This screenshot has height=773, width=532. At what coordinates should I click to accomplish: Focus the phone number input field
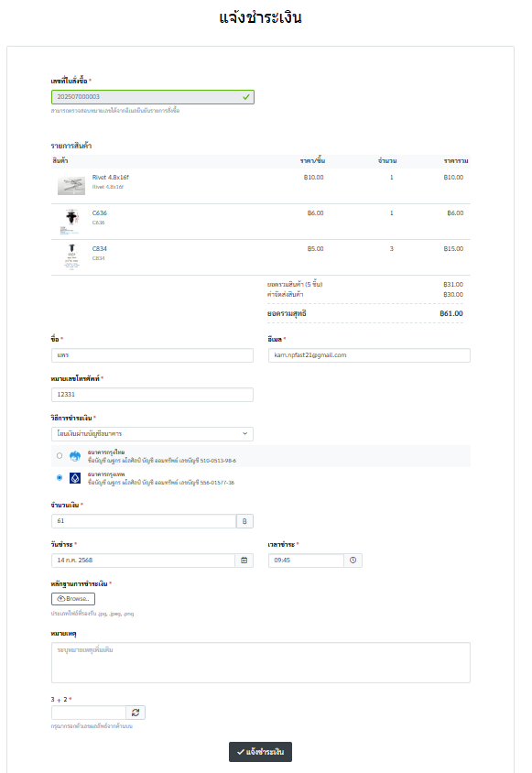click(x=152, y=395)
